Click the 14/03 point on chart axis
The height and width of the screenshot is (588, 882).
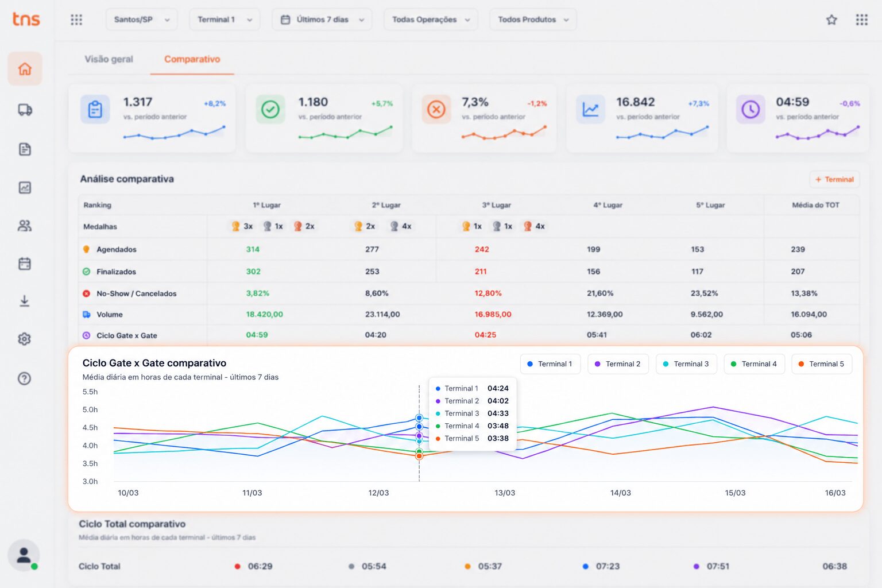point(620,493)
